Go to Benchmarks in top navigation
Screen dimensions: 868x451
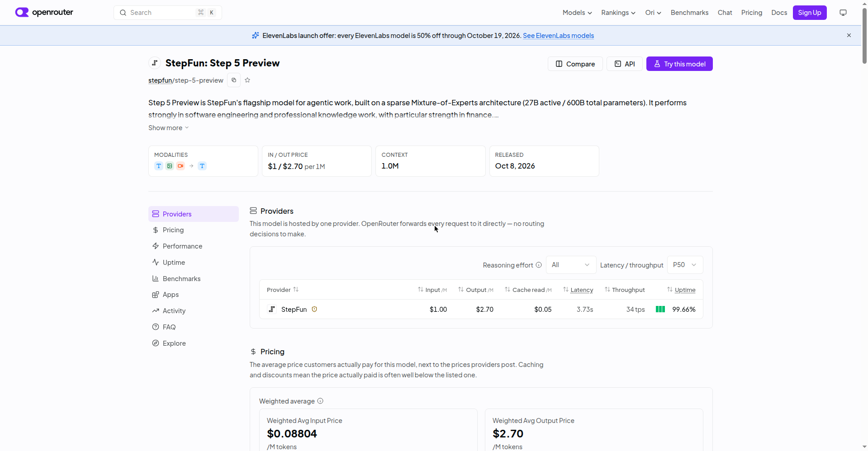689,13
